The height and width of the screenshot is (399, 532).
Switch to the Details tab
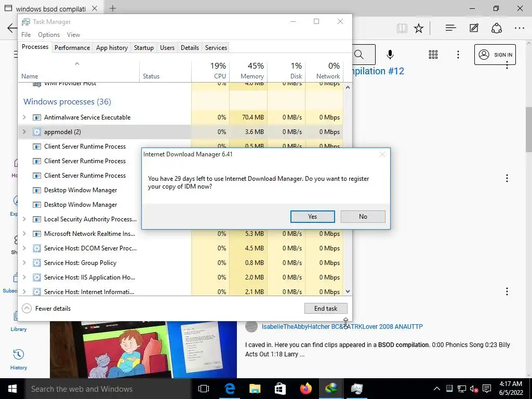point(190,48)
